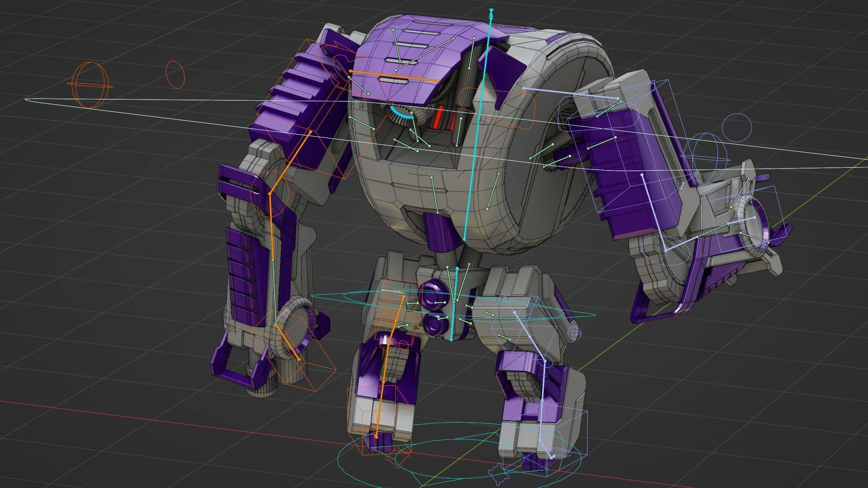Select the orange shoulder bone on the top plate
868x488 pixels.
pyautogui.click(x=394, y=76)
